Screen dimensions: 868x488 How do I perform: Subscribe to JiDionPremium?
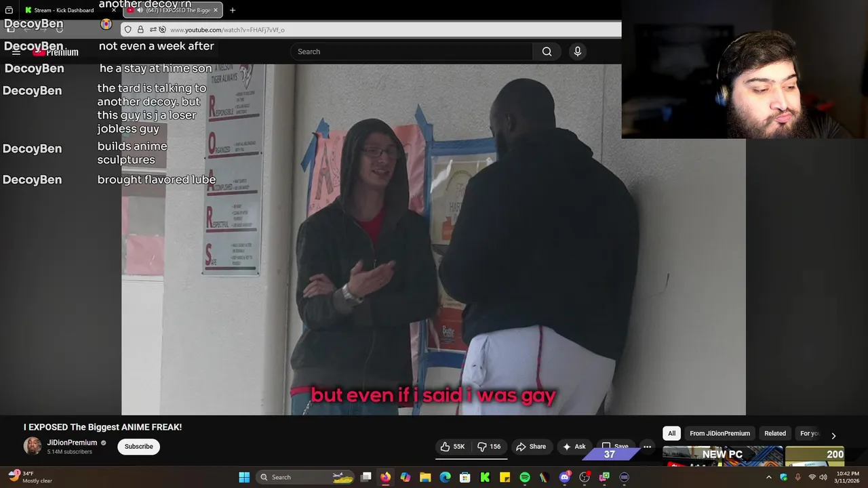tap(138, 447)
